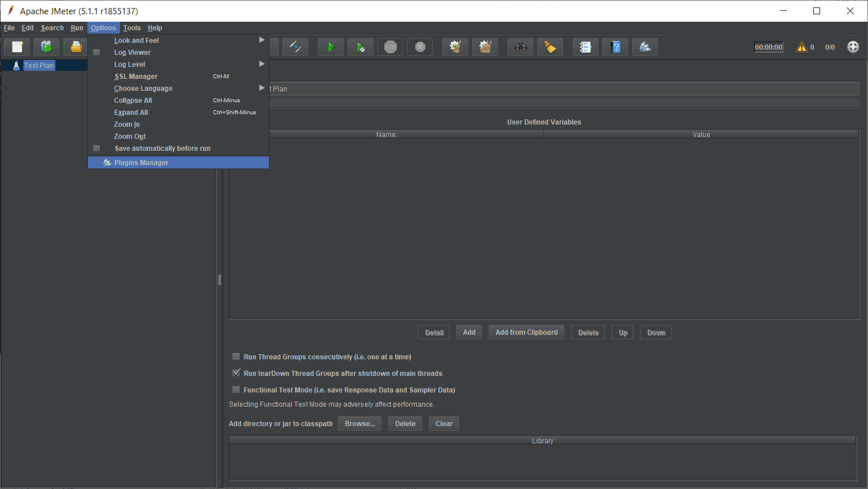Click the Test Plan name input field

[x=564, y=89]
